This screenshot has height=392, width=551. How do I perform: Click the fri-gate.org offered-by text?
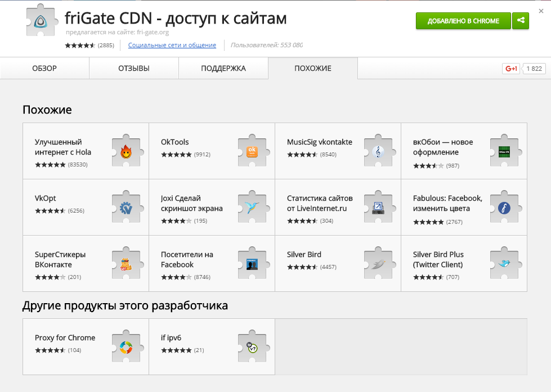click(x=118, y=32)
